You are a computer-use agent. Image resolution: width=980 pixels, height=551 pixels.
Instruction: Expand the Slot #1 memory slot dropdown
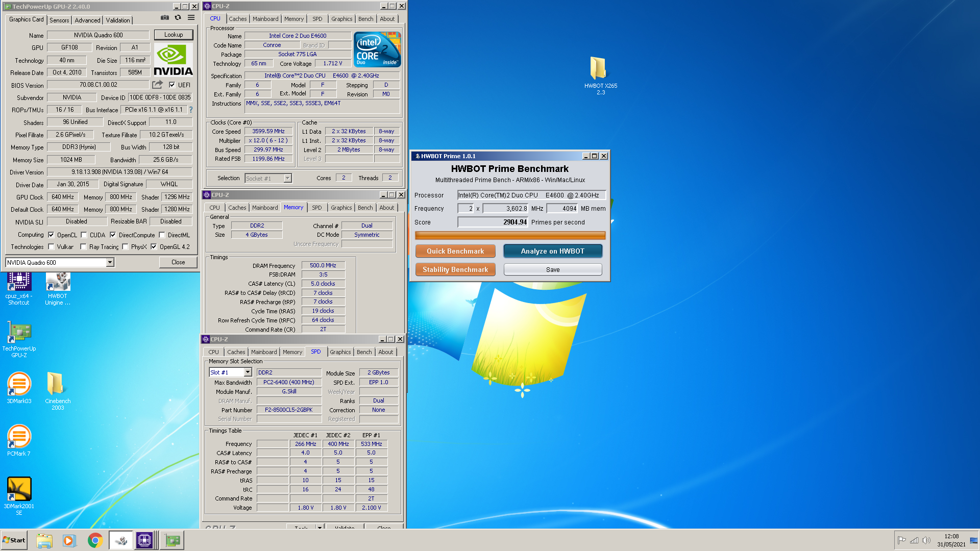[248, 372]
